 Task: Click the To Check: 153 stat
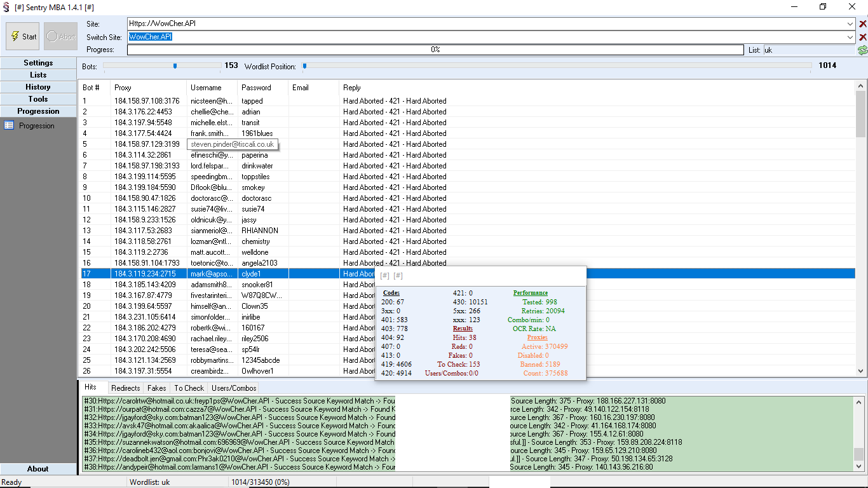[459, 364]
